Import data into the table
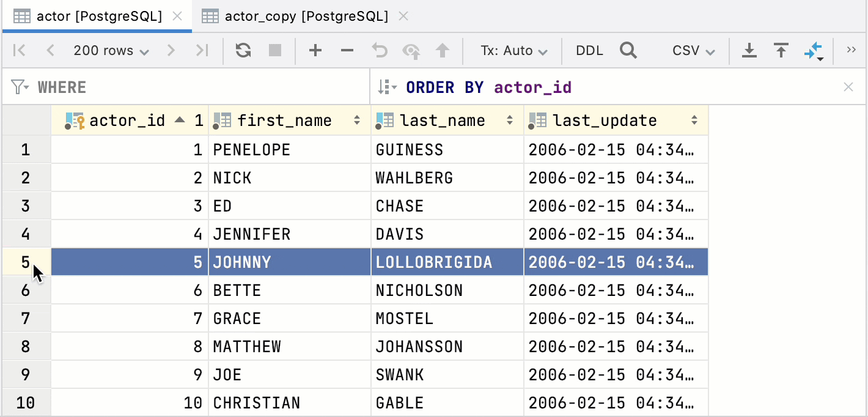868x417 pixels. tap(781, 50)
